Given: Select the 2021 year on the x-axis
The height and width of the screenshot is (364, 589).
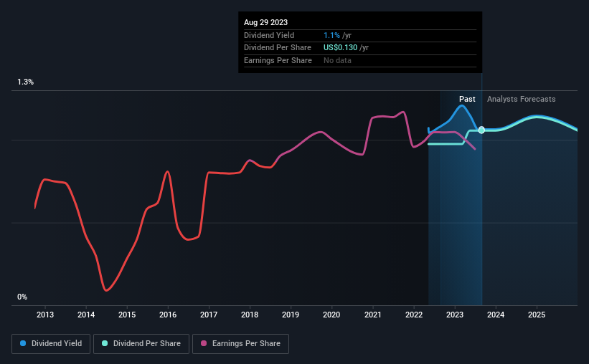Looking at the screenshot, I should pos(373,315).
